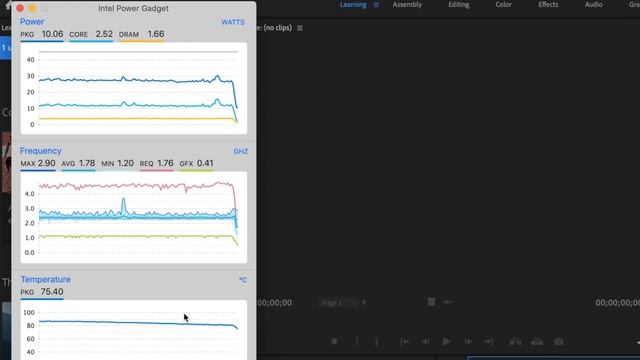Image resolution: width=640 pixels, height=360 pixels.
Task: Click the Go to In point icon
Action: 404,341
